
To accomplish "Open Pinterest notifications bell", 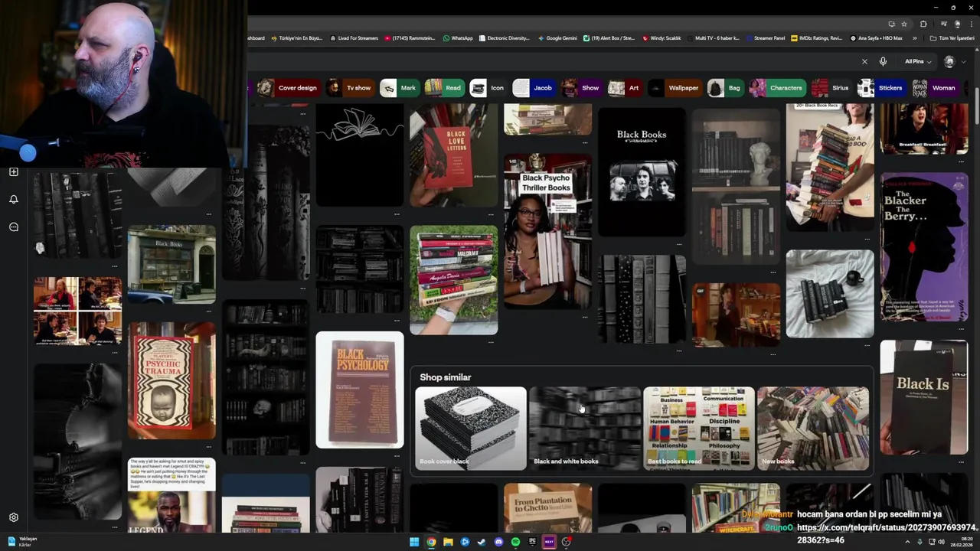I will [13, 200].
